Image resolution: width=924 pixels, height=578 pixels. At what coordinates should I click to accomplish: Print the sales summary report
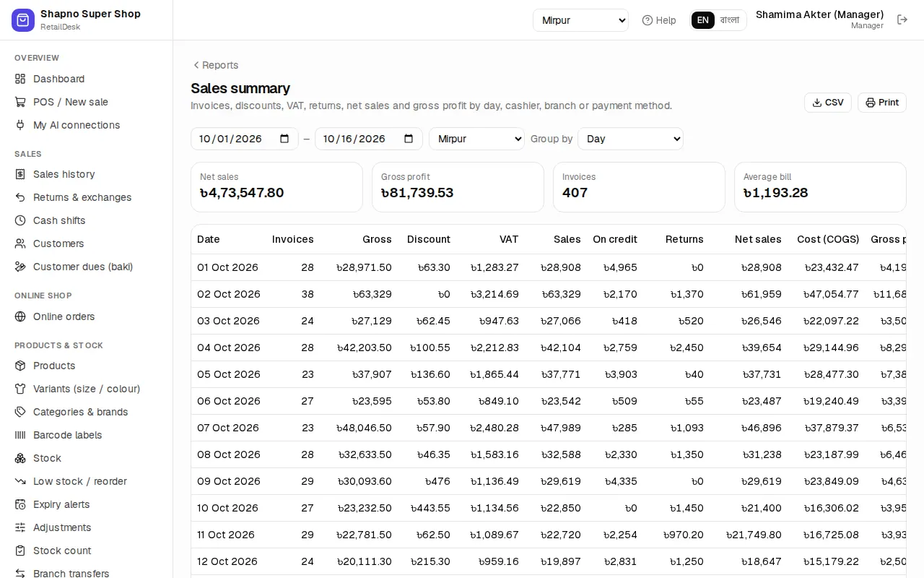(x=882, y=103)
